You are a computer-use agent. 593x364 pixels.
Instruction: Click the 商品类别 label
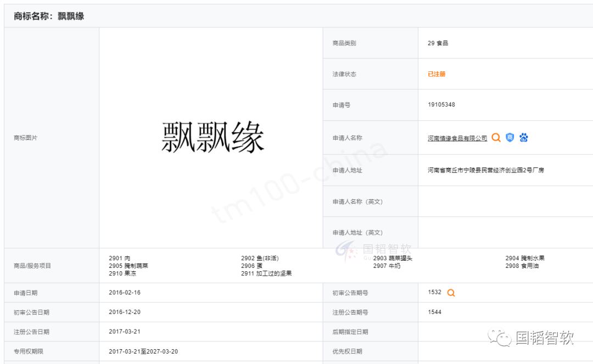point(344,43)
